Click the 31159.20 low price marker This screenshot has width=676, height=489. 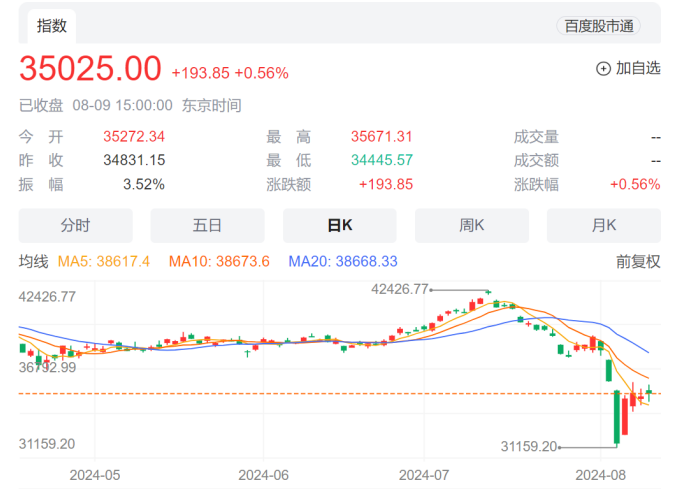tap(528, 445)
